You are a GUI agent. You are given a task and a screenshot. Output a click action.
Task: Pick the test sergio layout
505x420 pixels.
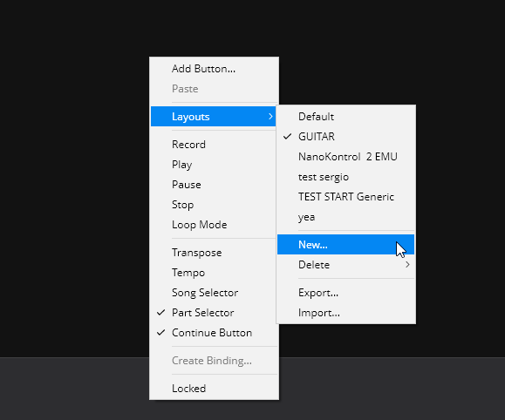[345, 177]
